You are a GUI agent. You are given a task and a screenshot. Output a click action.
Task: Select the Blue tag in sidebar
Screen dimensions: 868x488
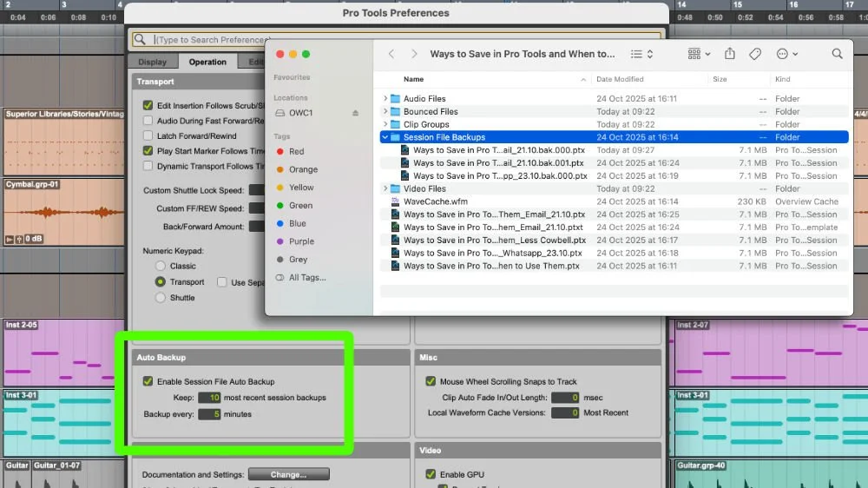coord(297,223)
